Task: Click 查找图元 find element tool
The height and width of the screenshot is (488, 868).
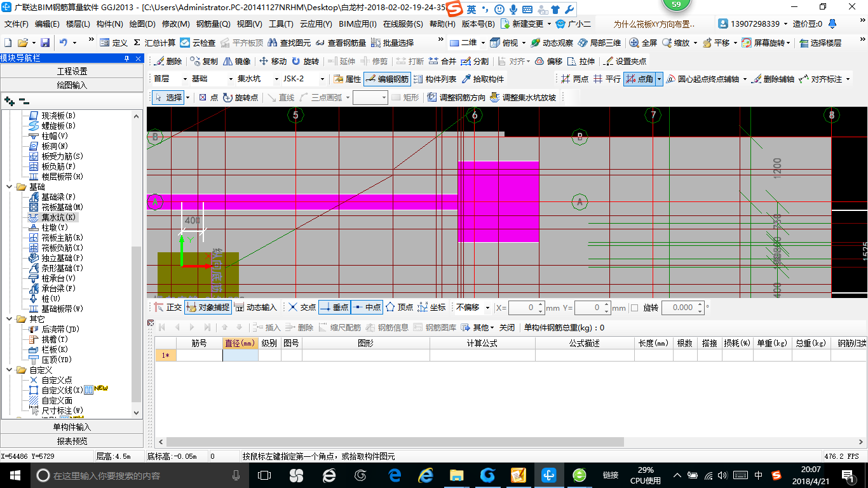Action: point(289,43)
